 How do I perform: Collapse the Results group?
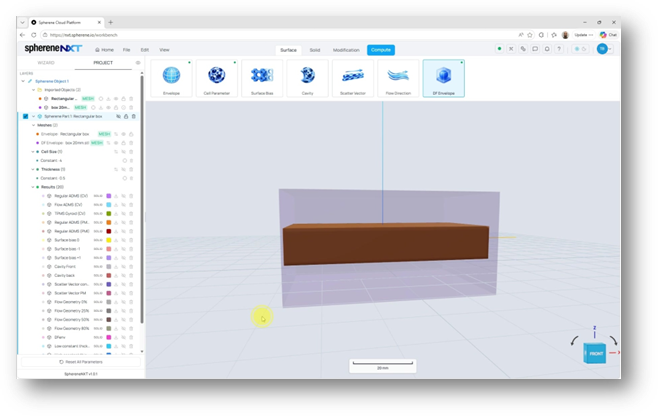(x=33, y=187)
